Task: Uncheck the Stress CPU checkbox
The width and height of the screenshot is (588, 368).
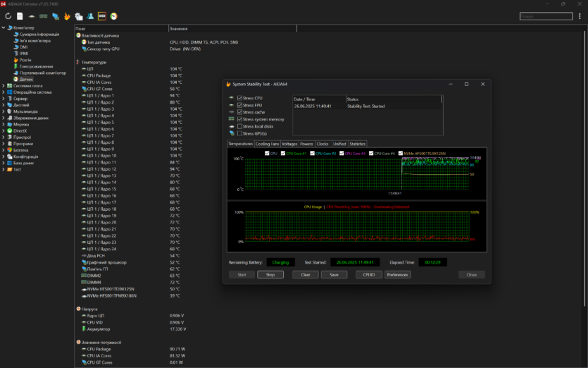Action: [x=239, y=98]
